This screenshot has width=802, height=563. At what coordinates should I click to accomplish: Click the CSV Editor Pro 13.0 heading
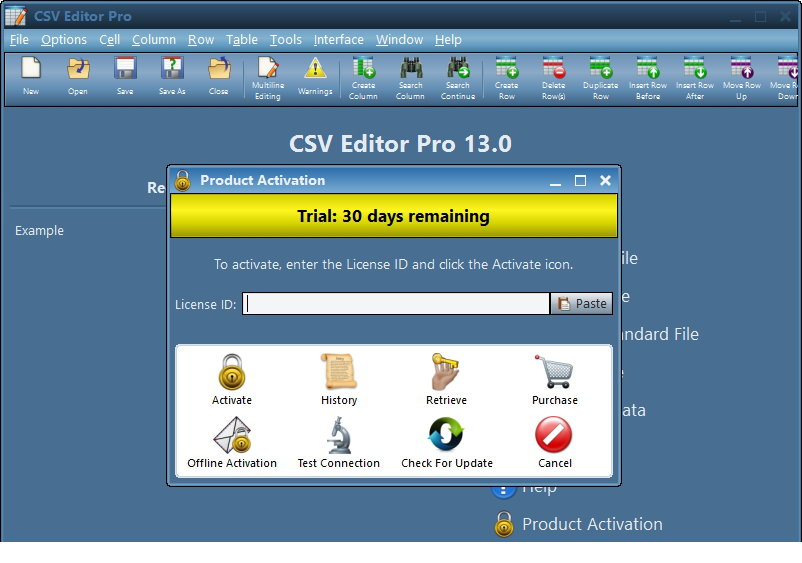[x=400, y=144]
